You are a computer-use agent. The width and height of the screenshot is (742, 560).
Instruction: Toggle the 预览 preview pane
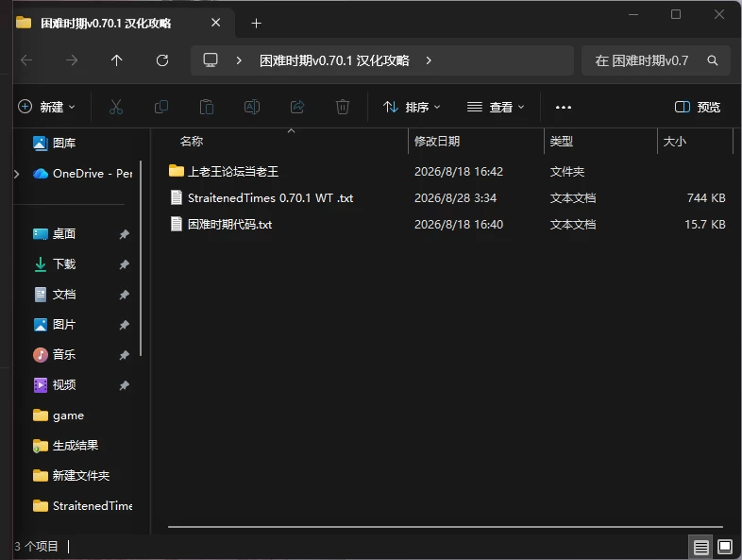click(x=698, y=107)
